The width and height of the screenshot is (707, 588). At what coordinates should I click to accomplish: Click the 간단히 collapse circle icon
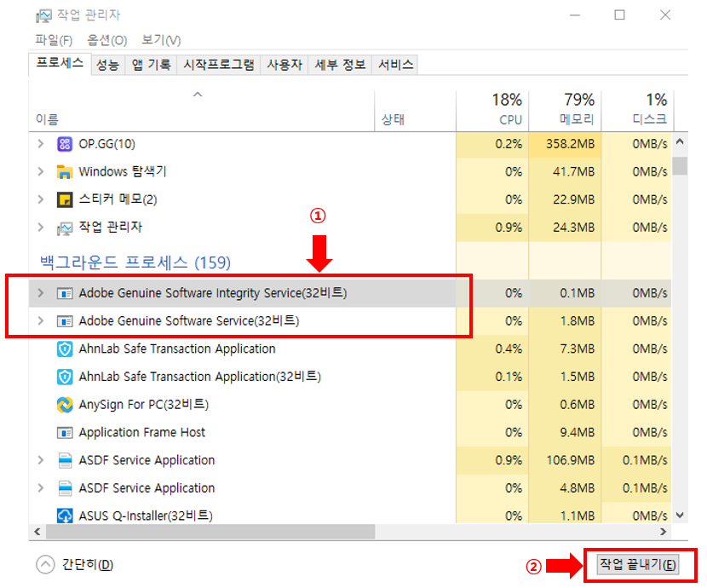click(45, 564)
